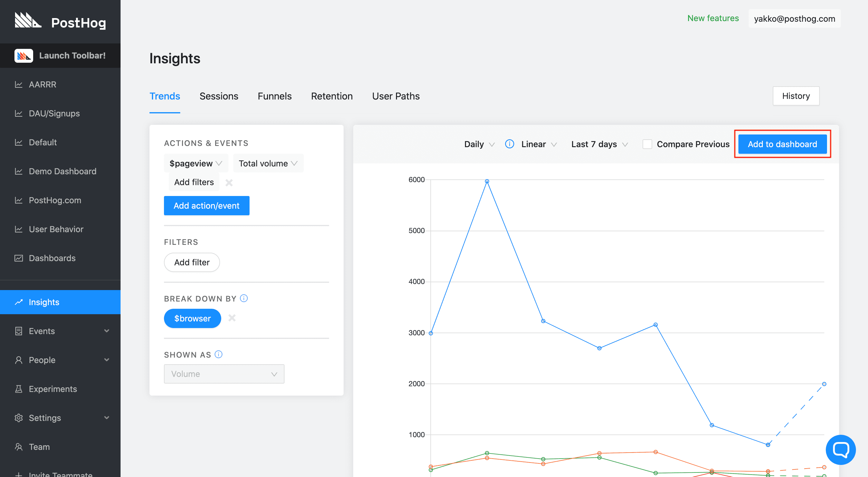868x477 pixels.
Task: Click the Add filters button under $pageview
Action: pyautogui.click(x=194, y=182)
